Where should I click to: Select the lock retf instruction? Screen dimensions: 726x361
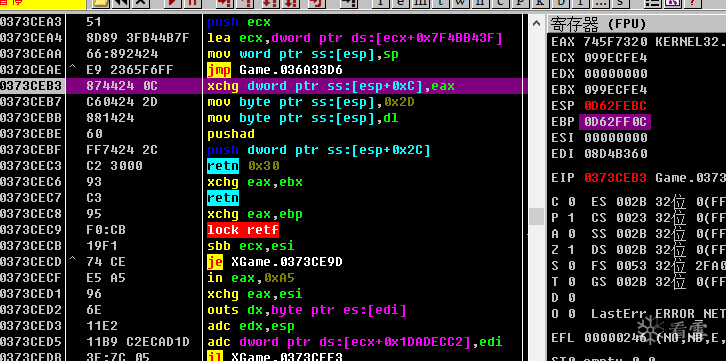point(243,230)
